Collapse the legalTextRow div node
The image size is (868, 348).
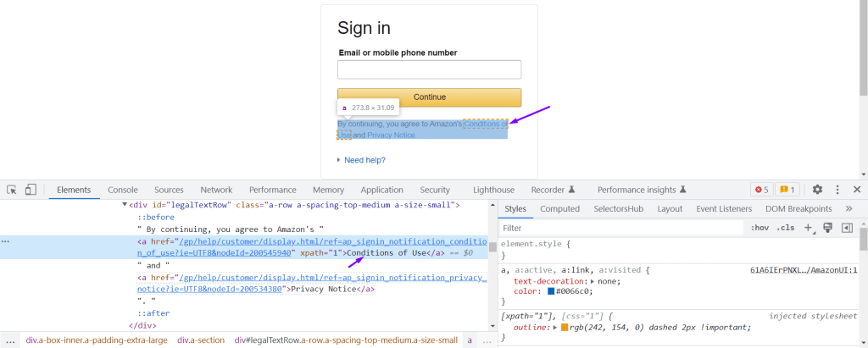[x=125, y=205]
